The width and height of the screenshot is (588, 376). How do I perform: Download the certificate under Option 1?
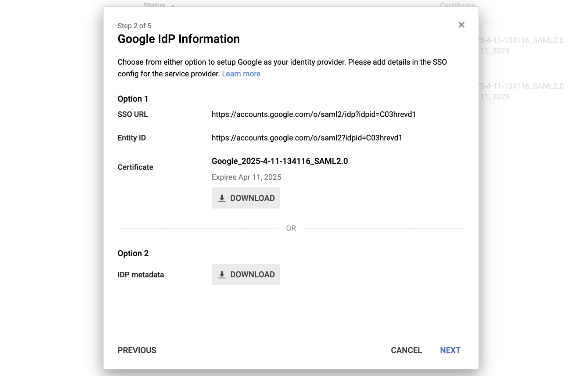[x=245, y=198]
